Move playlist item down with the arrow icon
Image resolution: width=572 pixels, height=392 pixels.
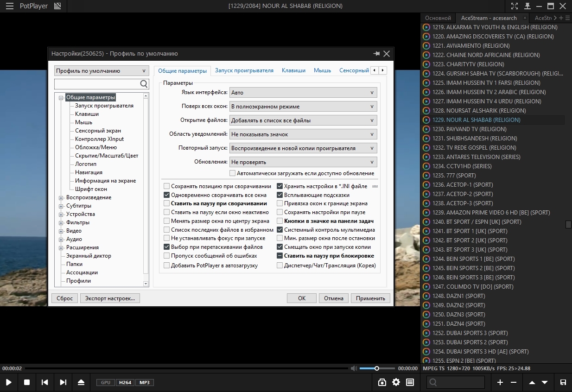(545, 382)
